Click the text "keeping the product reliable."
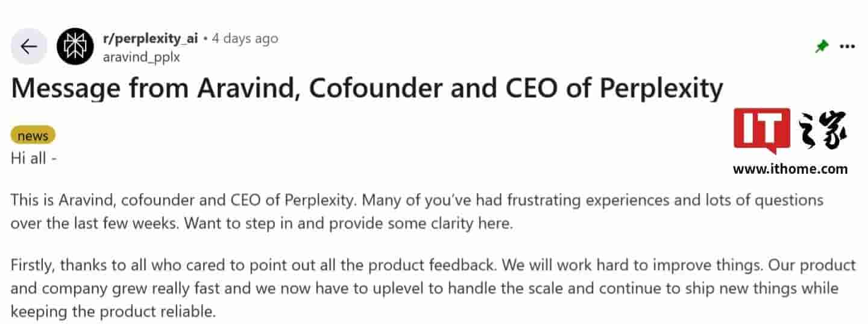Screen dimensions: 868x324 (x=113, y=312)
